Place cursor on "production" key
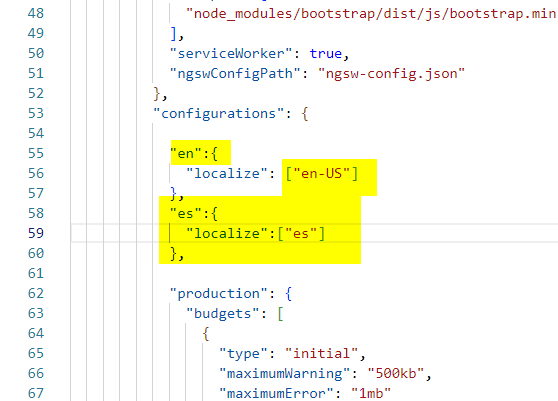Screen dimensions: 558x401 pos(219,294)
